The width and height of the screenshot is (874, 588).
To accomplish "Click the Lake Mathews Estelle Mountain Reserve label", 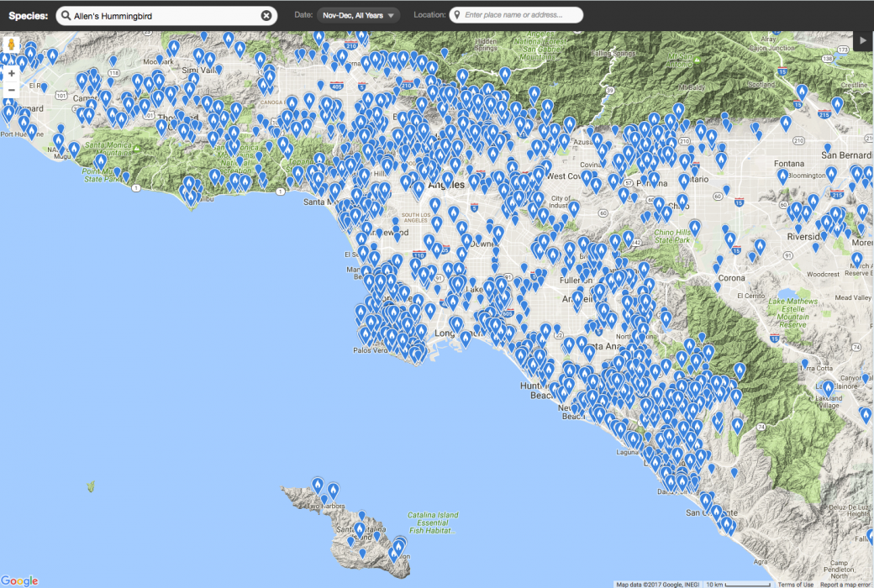I will pos(792,312).
